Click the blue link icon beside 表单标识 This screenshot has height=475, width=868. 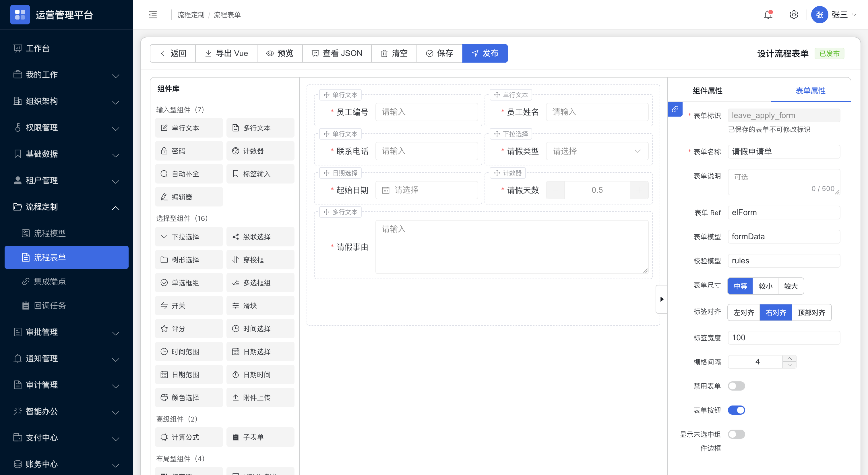(x=675, y=109)
